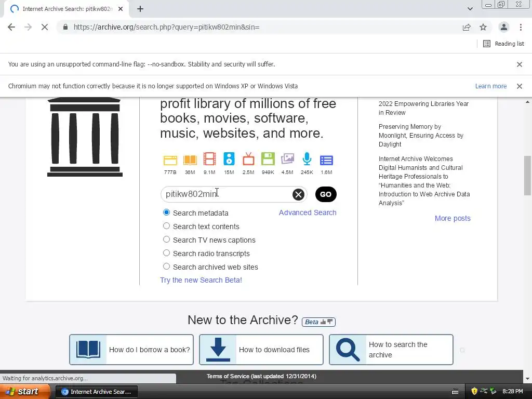
Task: Read Preserving Memory by Moonlight post
Action: click(421, 136)
